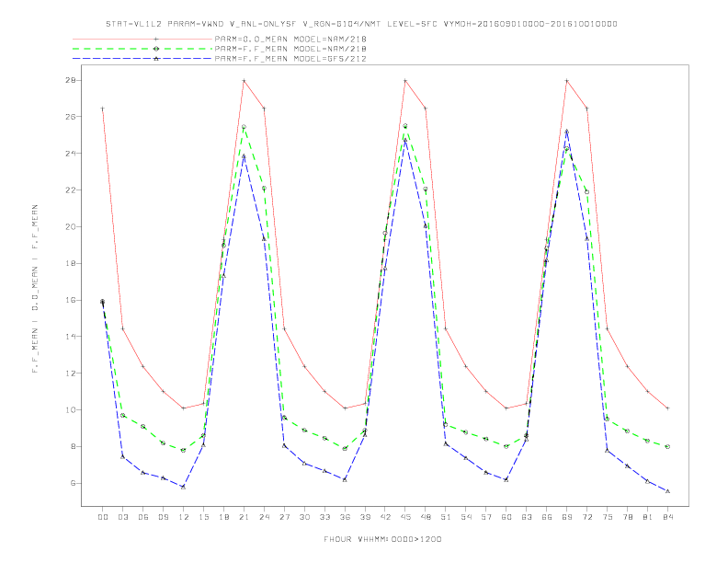Click x-axis forecast hour 72
The height and width of the screenshot is (563, 728).
[x=586, y=517]
